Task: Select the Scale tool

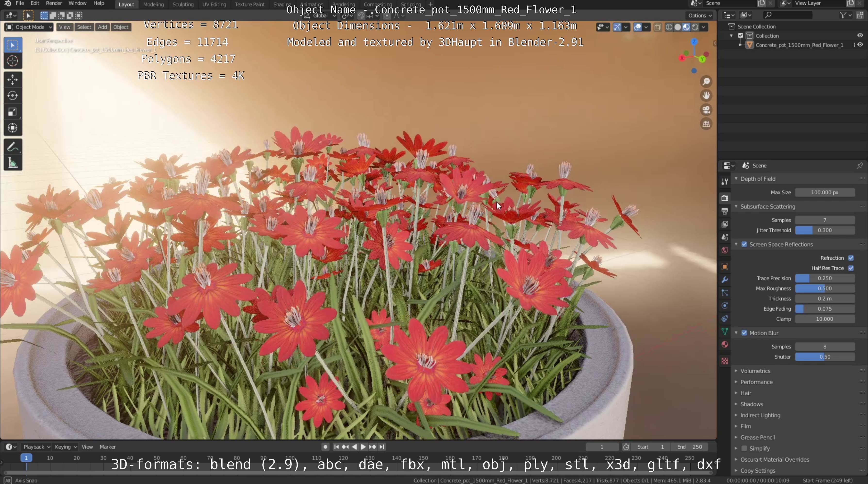Action: click(13, 112)
